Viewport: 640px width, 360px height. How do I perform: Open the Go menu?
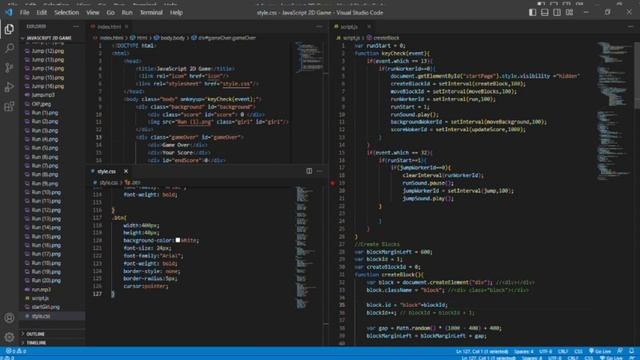pos(111,13)
